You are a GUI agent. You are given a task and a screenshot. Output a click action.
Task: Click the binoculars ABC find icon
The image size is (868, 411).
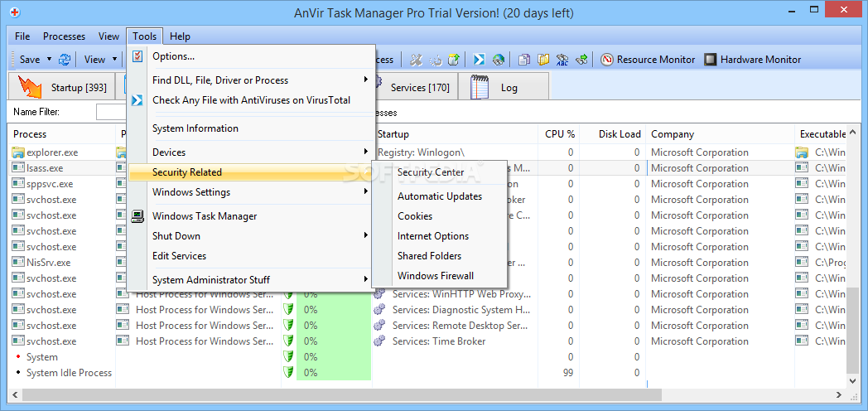click(562, 60)
